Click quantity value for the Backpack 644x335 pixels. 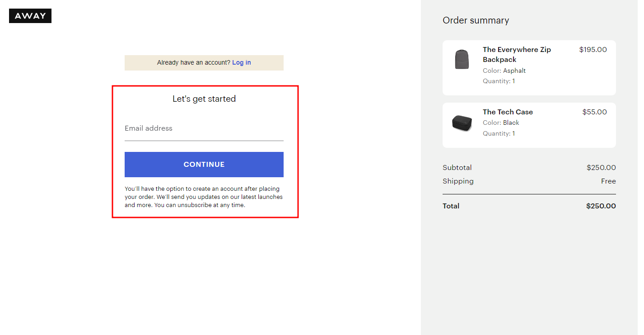coord(514,81)
